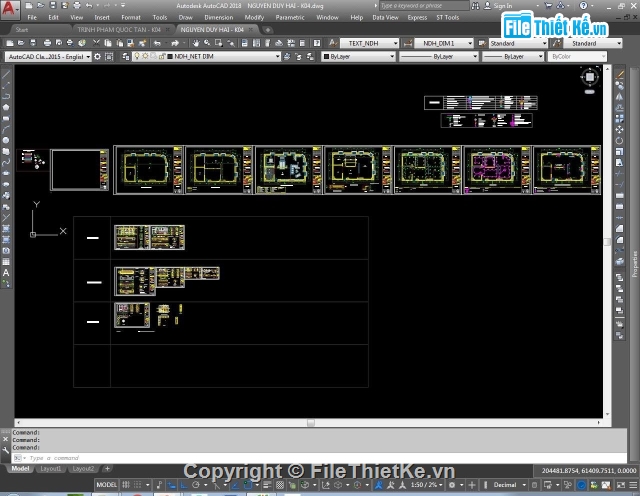Click the workspace settings gear icon
The image size is (640, 496).
[98, 57]
